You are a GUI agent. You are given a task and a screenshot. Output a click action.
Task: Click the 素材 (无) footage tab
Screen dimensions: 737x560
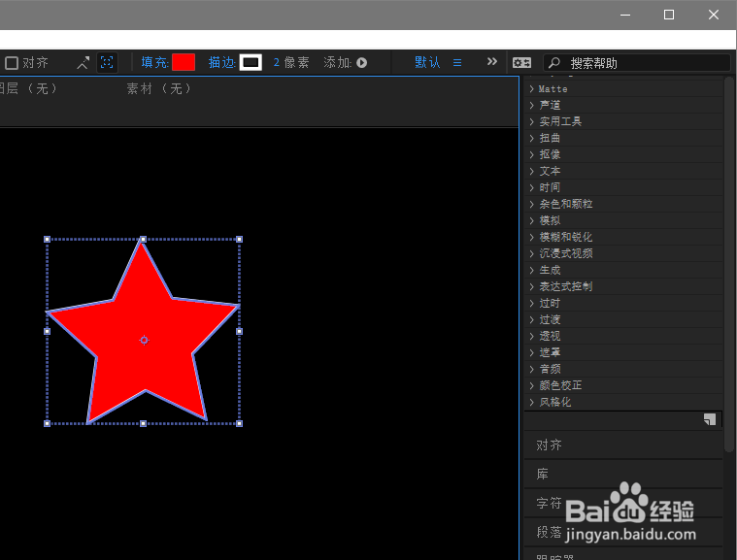[x=159, y=88]
